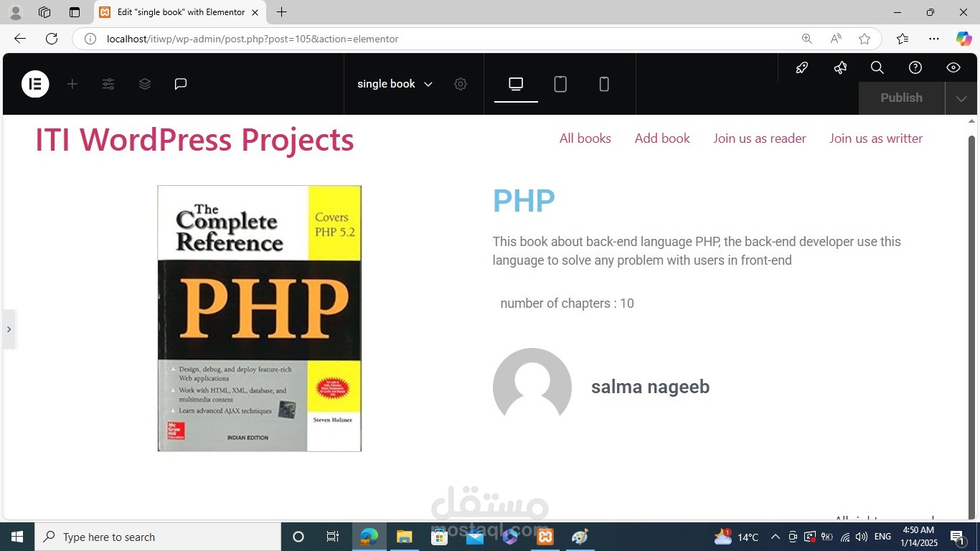Open Join us as writter link
980x551 pixels.
point(876,138)
